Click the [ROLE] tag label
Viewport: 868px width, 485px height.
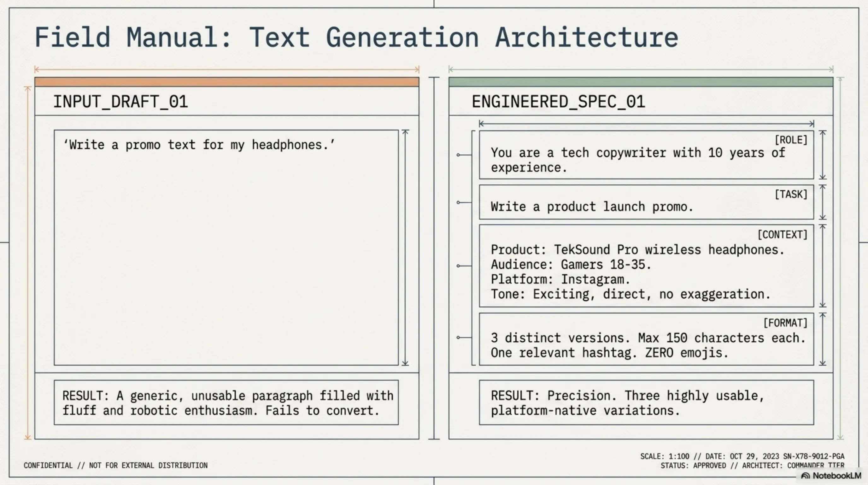tap(790, 140)
